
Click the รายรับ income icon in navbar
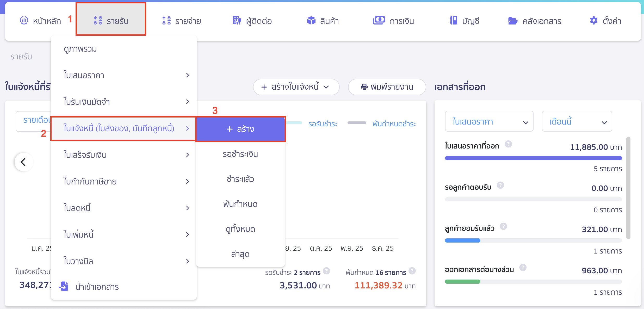[x=98, y=20]
